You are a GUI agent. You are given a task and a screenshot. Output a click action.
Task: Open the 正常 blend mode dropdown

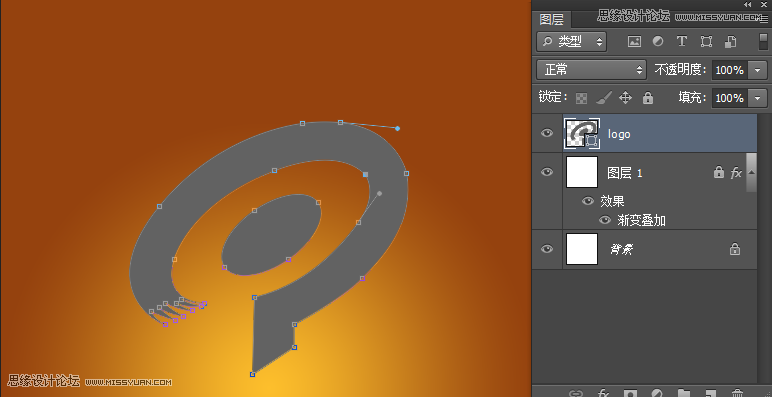pyautogui.click(x=591, y=70)
